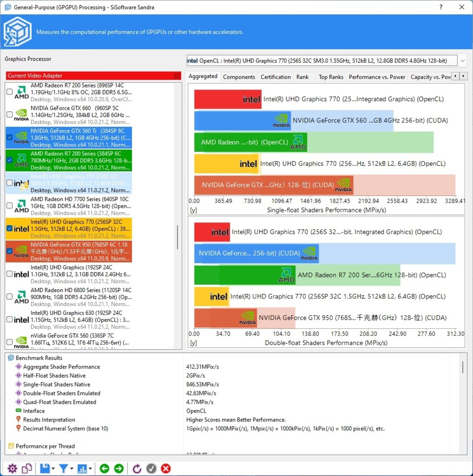Viewport: 473px width, 476px height.
Task: Click the Performance per Thread heading
Action: [45, 446]
